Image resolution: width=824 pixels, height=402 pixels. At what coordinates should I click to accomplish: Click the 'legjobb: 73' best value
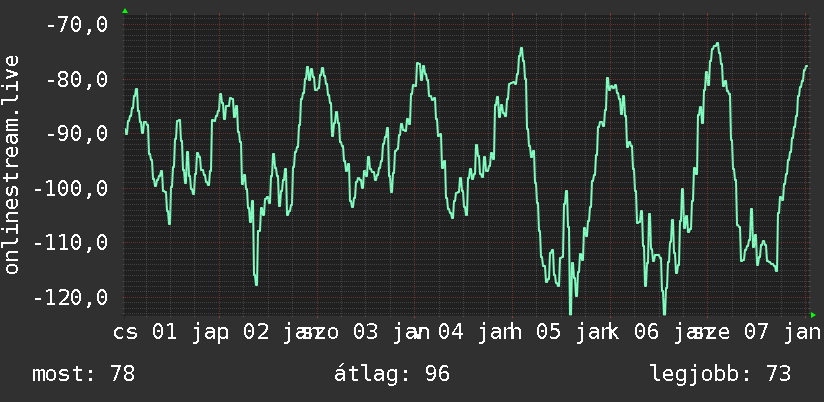click(x=720, y=374)
